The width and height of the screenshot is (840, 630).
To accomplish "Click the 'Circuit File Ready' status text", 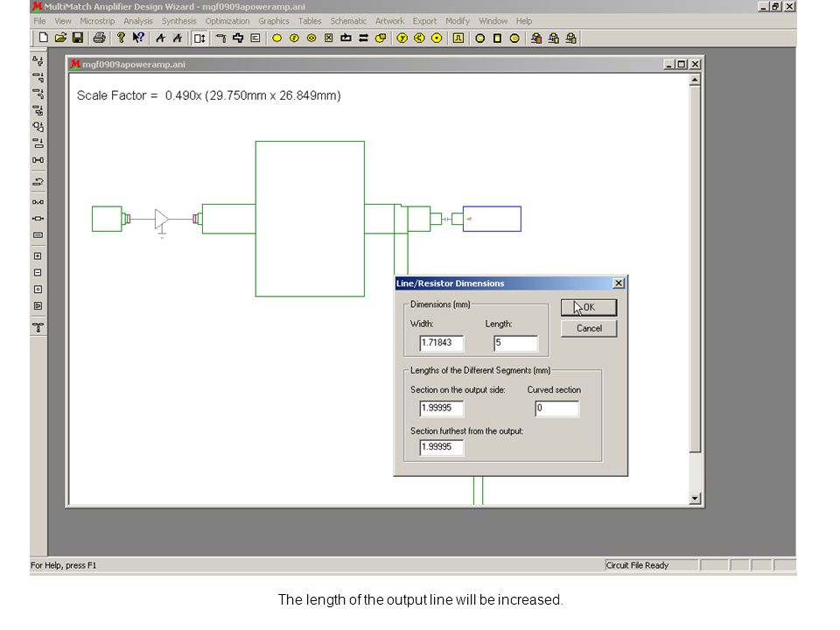I will point(638,565).
